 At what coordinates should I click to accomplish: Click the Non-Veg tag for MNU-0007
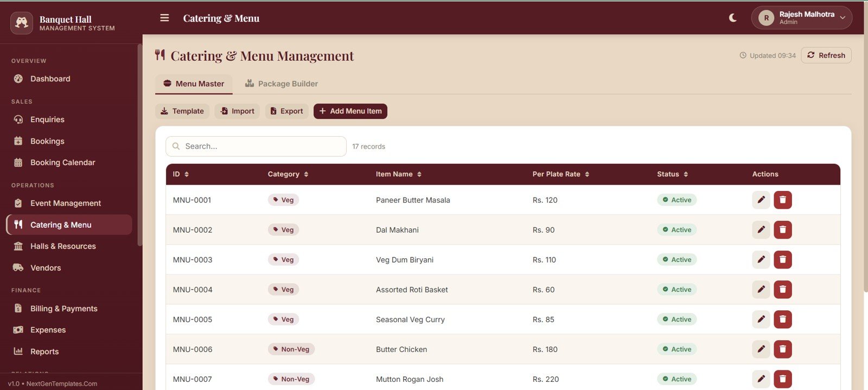point(291,379)
